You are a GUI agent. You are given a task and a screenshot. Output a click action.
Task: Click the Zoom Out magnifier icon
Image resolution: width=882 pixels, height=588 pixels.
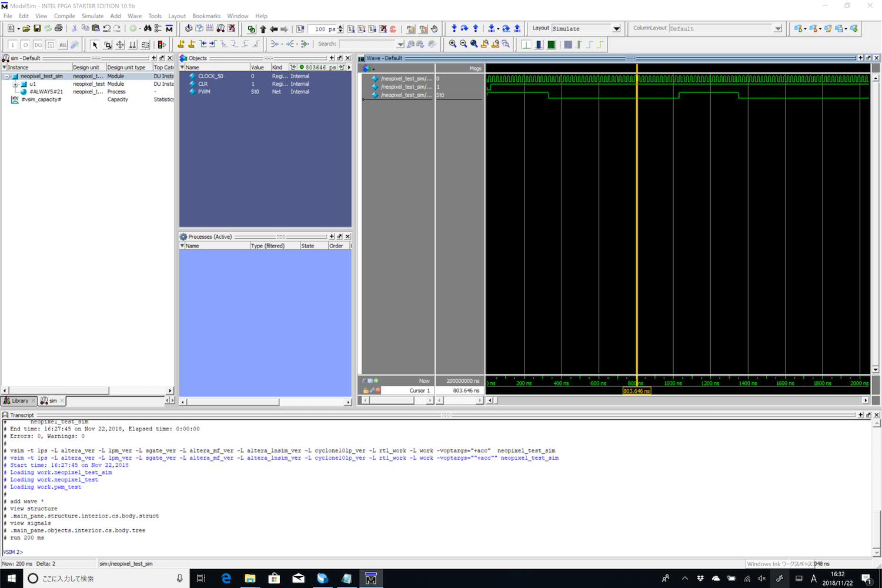click(463, 44)
